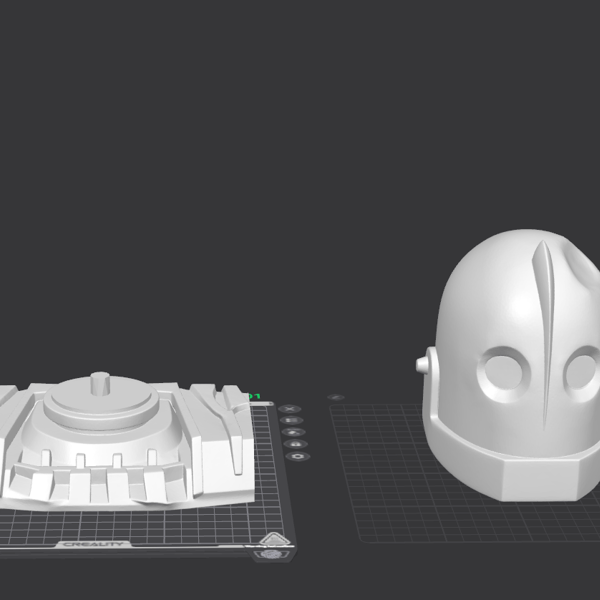Click the green 01 plate number label
600x600 pixels.
[x=255, y=396]
